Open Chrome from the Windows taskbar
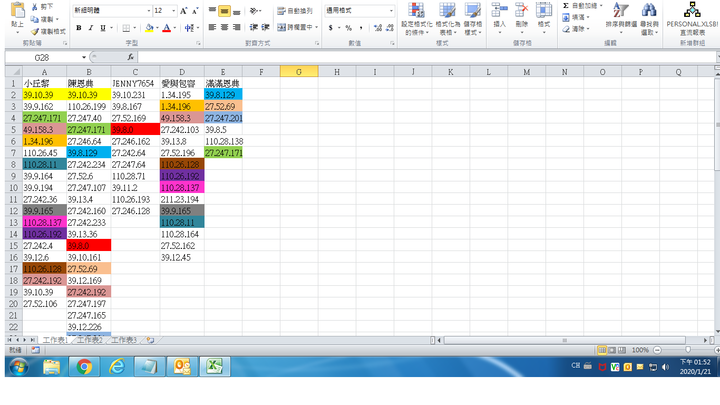This screenshot has width=720, height=405. pyautogui.click(x=84, y=367)
